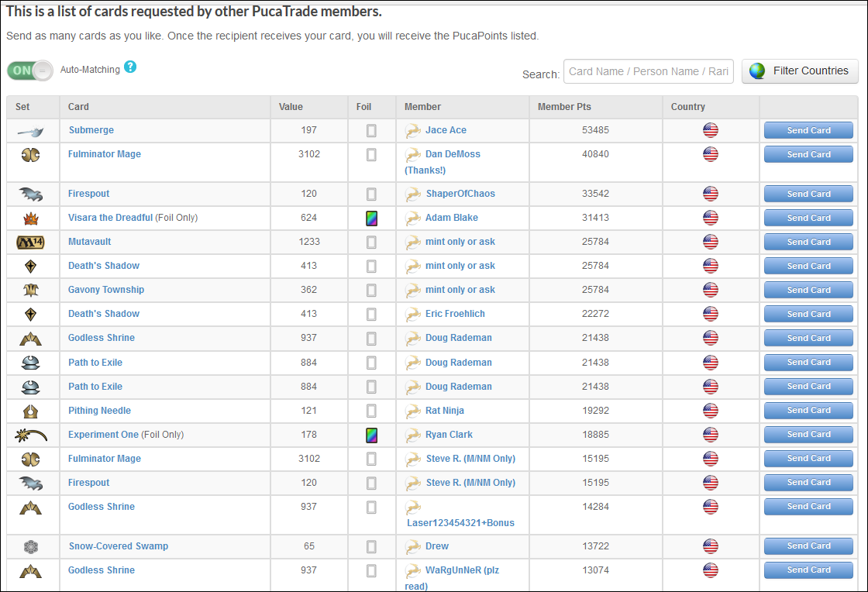Click the set symbol next to Snow-Covered Swamp
Screen dimensions: 868x592
click(30, 546)
